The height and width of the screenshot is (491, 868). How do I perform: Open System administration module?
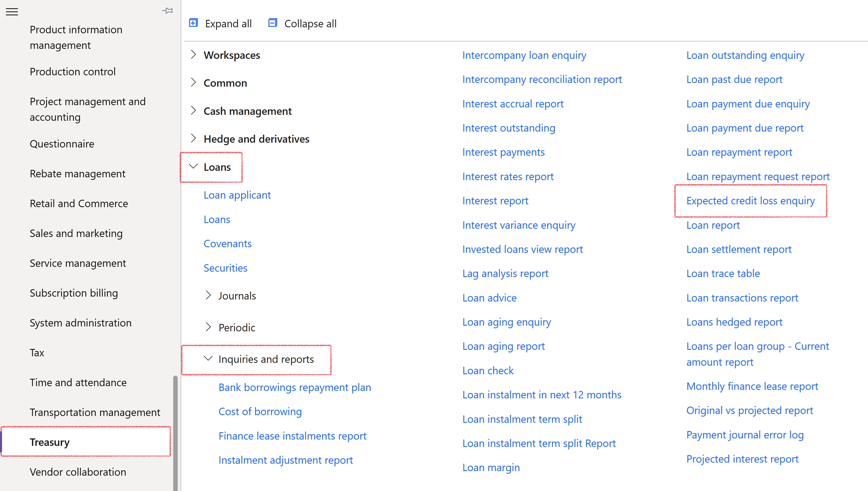(x=81, y=323)
